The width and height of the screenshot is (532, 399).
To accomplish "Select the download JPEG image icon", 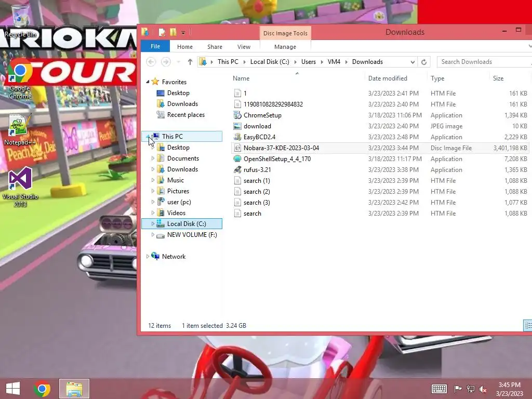I will coord(237,126).
